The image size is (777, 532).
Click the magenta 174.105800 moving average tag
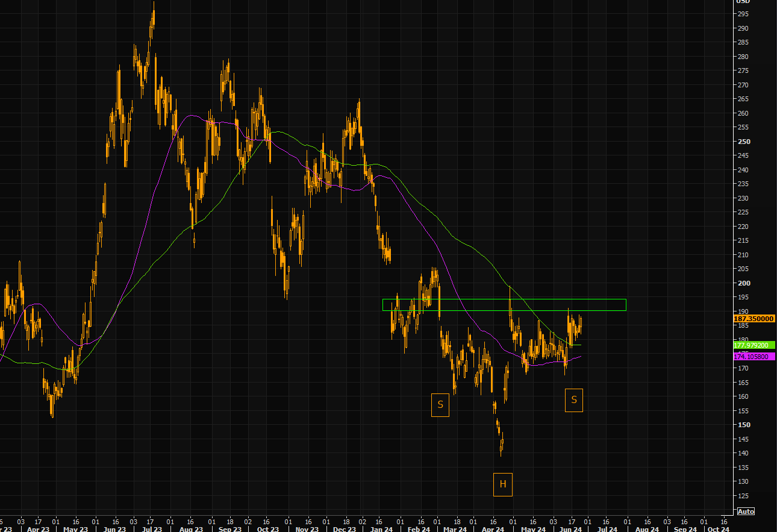[x=750, y=357]
